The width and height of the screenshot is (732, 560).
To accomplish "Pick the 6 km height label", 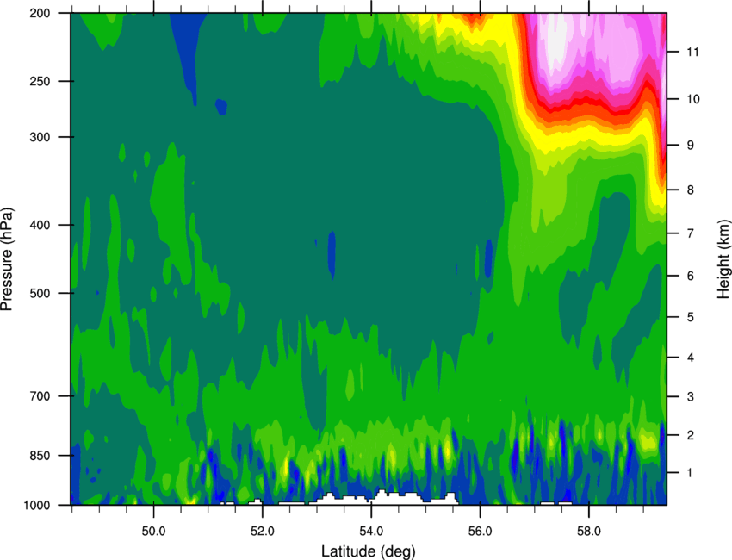I will click(x=691, y=276).
